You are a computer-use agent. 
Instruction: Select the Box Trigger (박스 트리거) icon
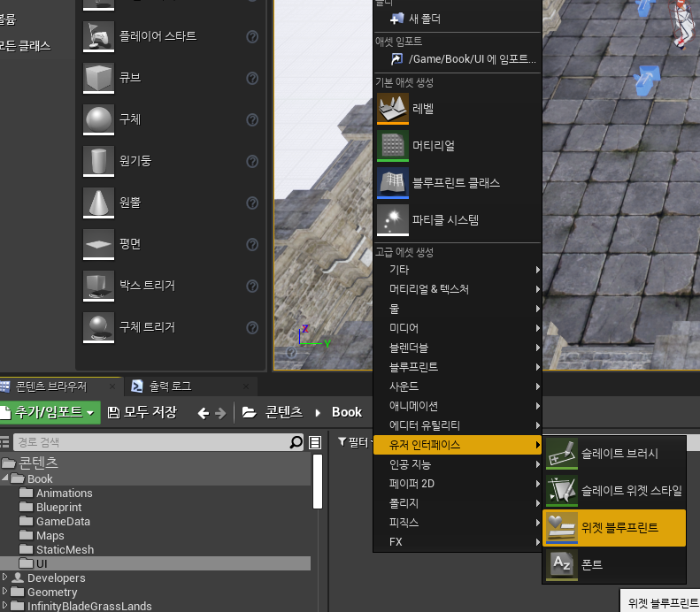[x=98, y=286]
